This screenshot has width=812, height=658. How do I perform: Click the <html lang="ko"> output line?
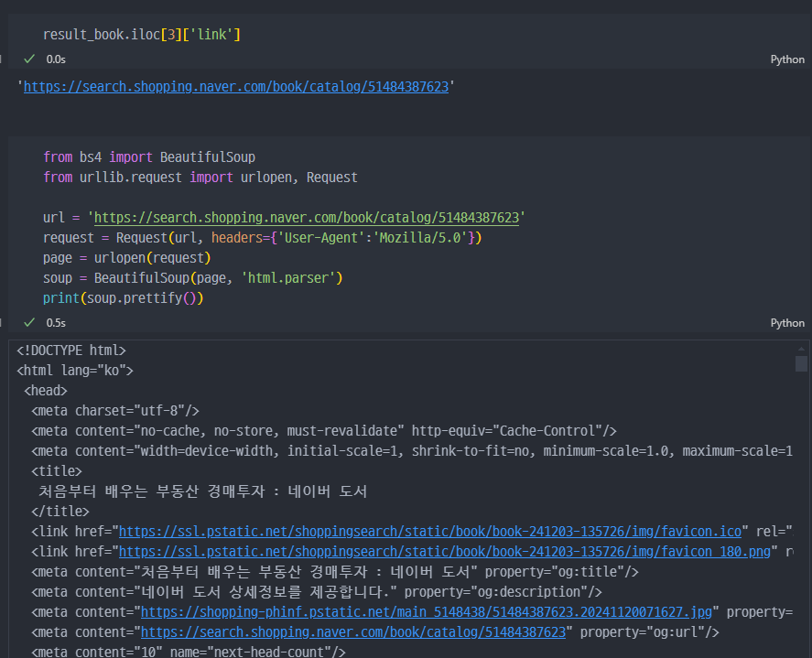[75, 371]
